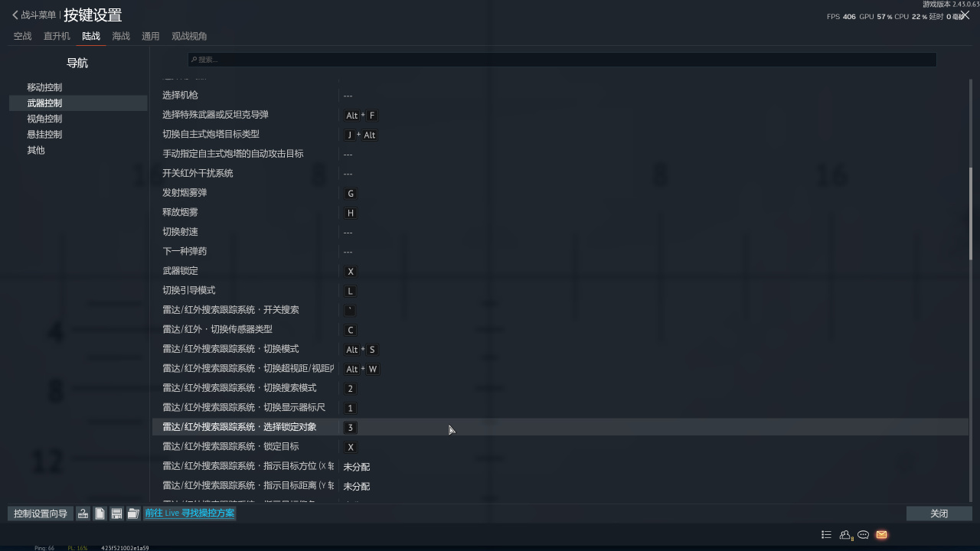The image size is (980, 551).
Task: Select 武器控制 in navigation
Action: click(78, 103)
